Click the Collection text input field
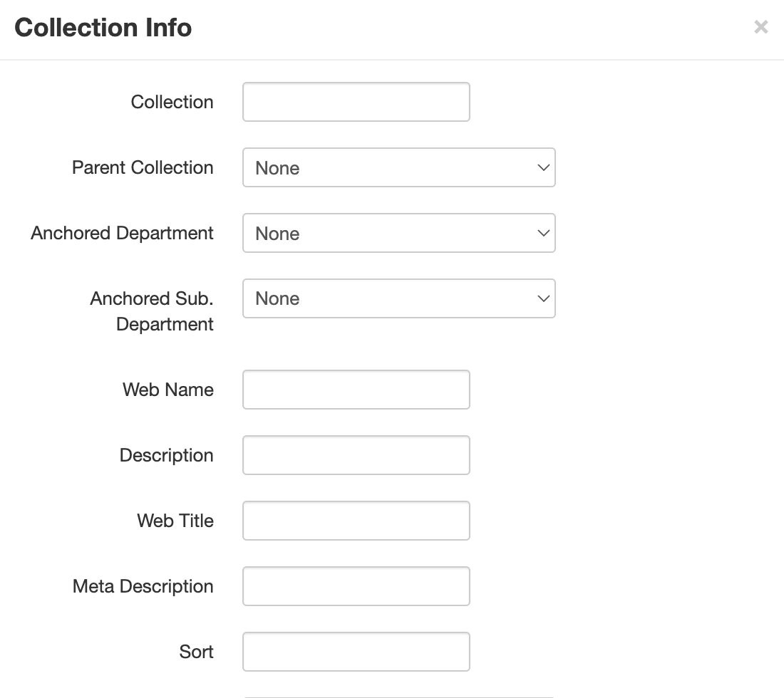This screenshot has height=698, width=784. tap(356, 102)
